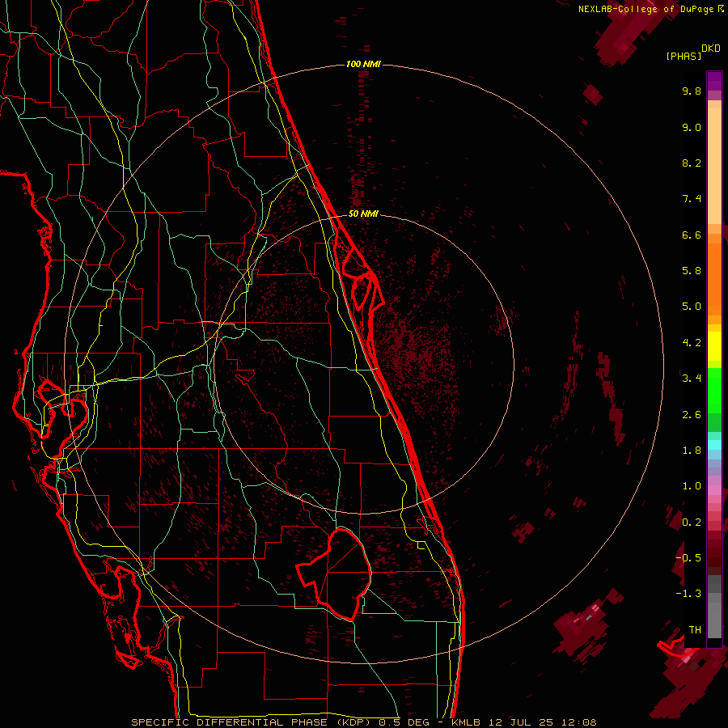
Task: Click the 1.8 value on the color scale
Action: (692, 451)
